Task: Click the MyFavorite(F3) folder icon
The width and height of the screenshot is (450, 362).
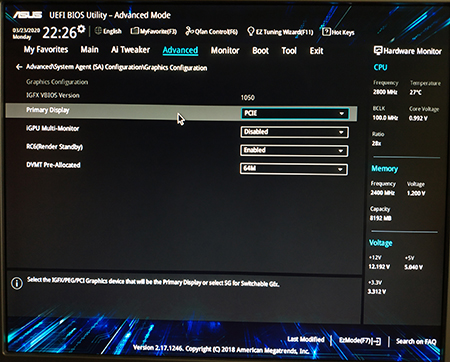Action: point(134,31)
